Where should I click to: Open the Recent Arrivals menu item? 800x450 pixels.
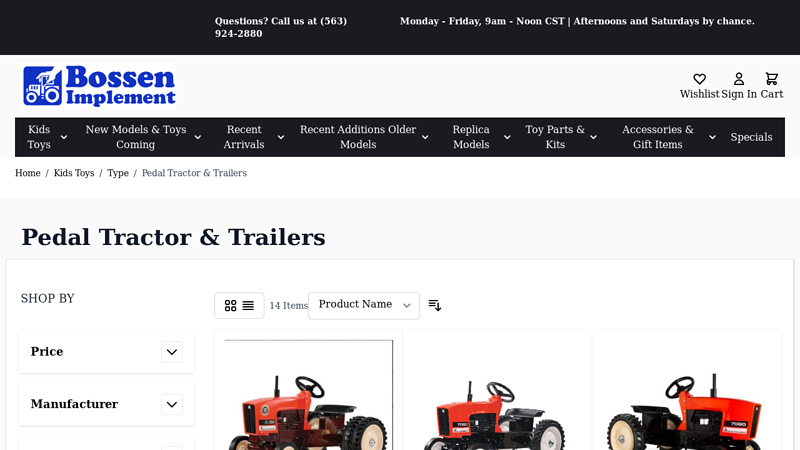click(244, 137)
